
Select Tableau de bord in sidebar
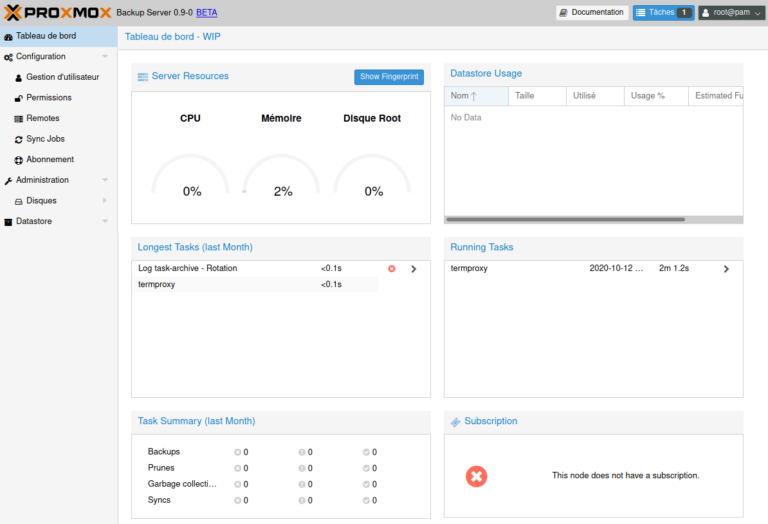pos(46,36)
